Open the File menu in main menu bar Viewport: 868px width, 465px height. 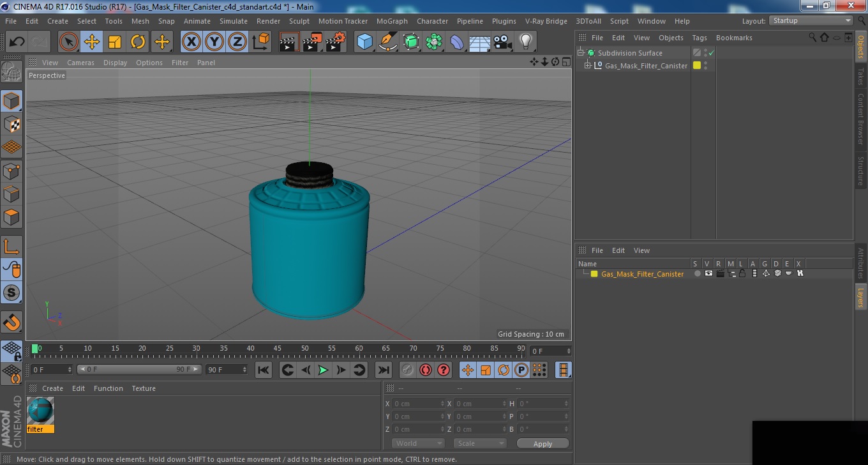pyautogui.click(x=11, y=21)
